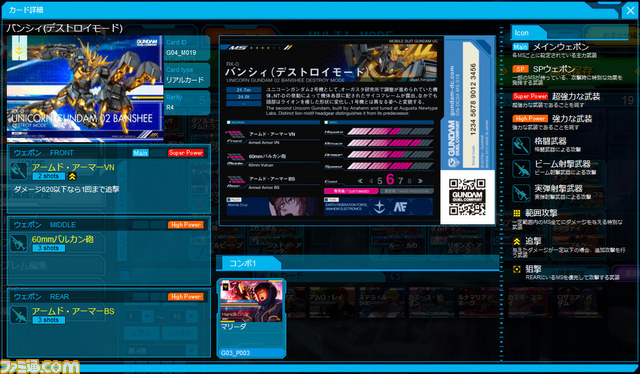Screen dimensions: 640x374
Task: Click the right arrow of the cost selector
Action: pyautogui.click(x=420, y=180)
